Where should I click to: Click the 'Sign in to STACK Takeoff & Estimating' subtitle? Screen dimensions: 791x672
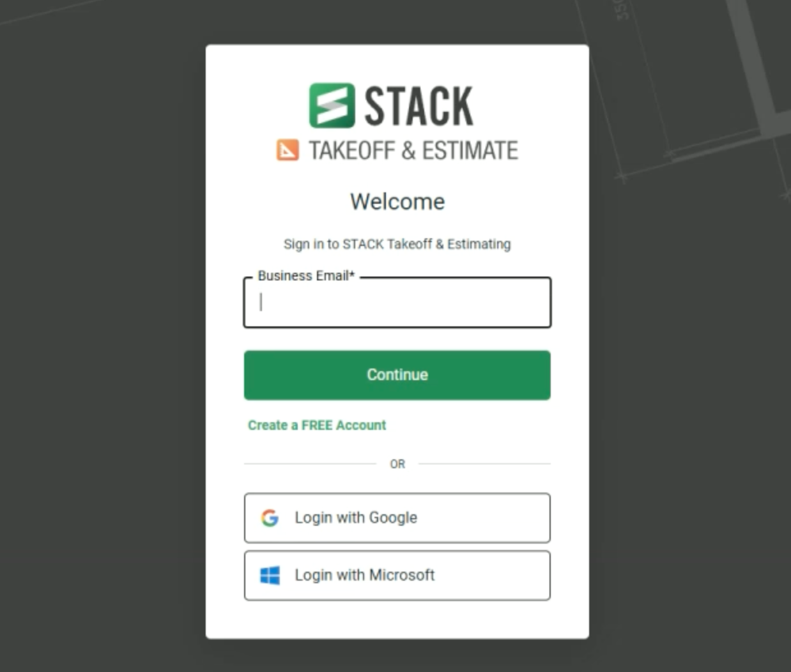tap(397, 244)
